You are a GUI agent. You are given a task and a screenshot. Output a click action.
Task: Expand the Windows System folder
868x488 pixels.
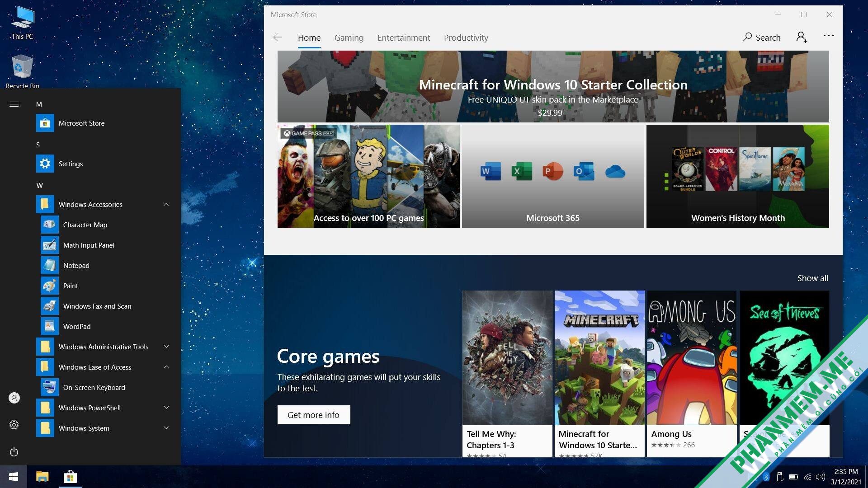pos(166,428)
